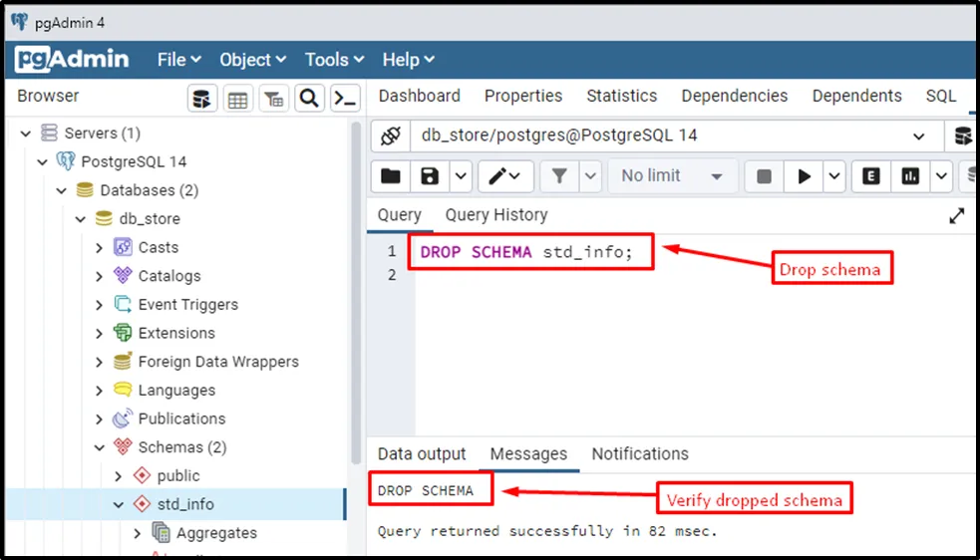Toggle the database connection status icon

[390, 136]
